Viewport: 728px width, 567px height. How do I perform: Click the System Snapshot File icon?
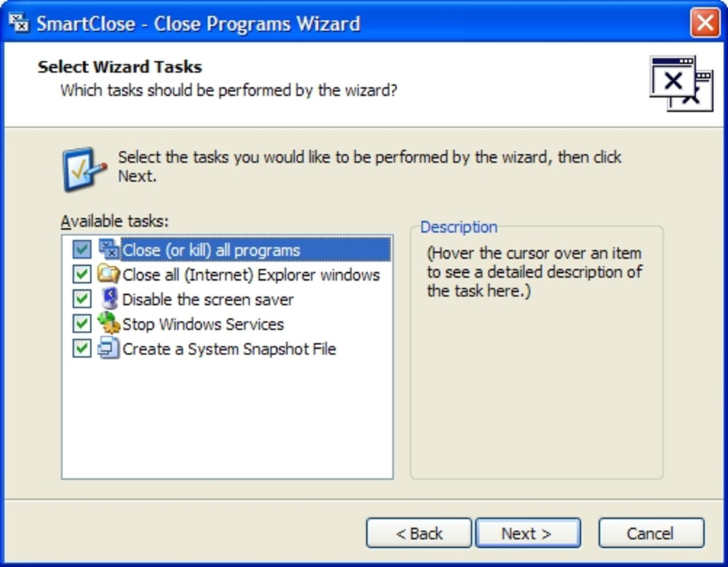click(x=108, y=348)
